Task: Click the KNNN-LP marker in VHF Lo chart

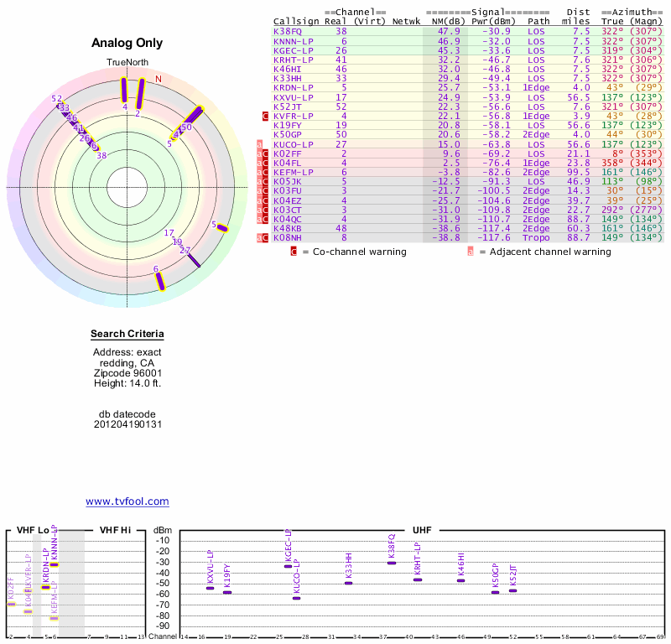Action: point(54,564)
